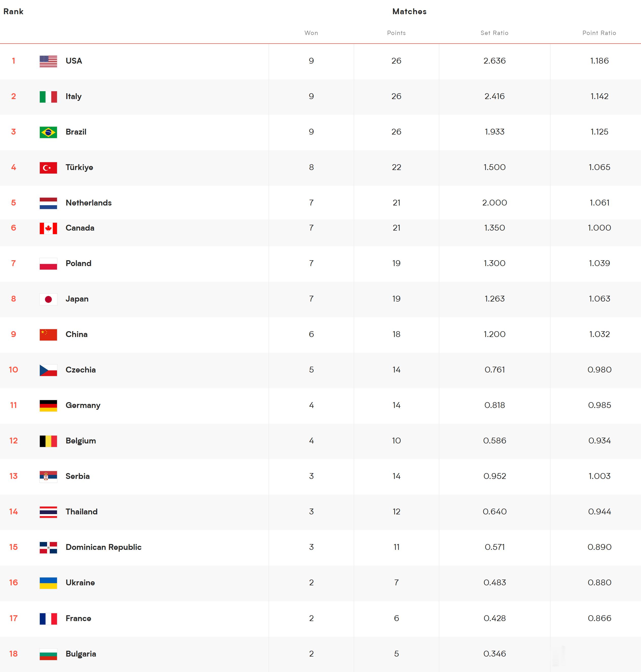
Task: Click the Set Ratio column header
Action: (x=494, y=33)
